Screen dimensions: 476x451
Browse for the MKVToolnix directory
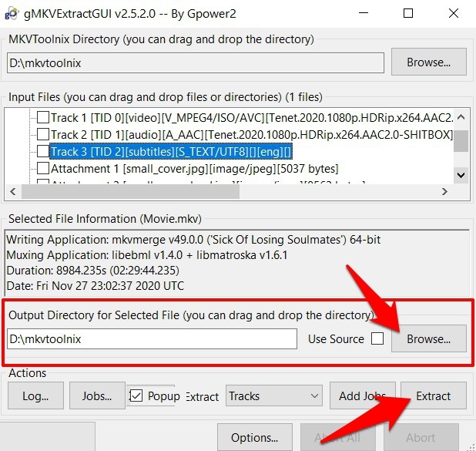click(x=429, y=62)
